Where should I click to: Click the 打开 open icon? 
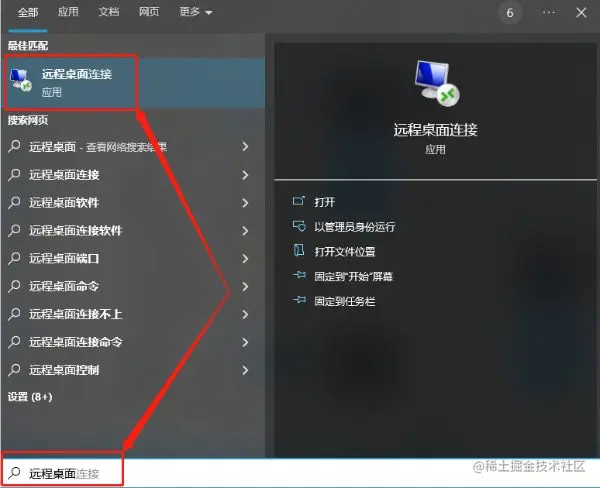pos(299,201)
